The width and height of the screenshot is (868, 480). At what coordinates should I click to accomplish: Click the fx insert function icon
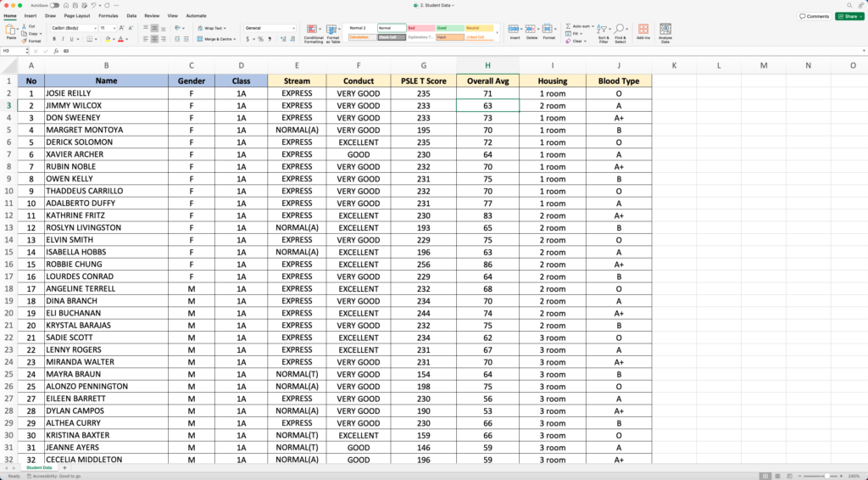tap(56, 51)
